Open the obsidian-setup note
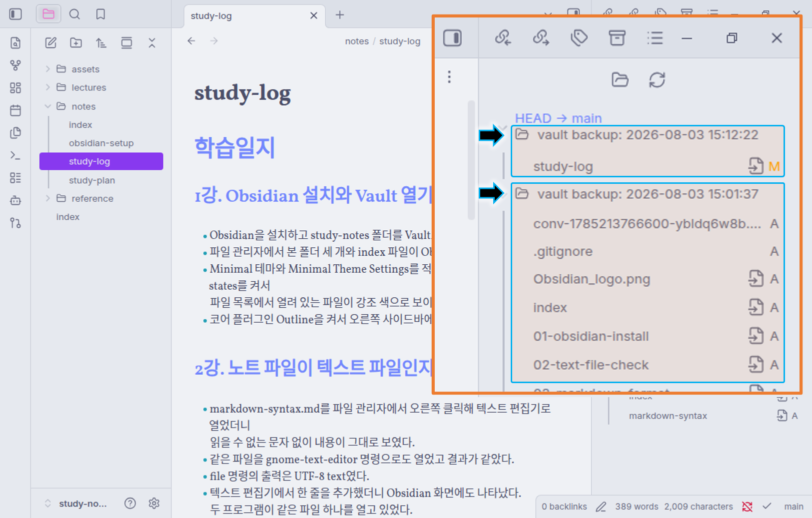The image size is (812, 518). coord(101,143)
